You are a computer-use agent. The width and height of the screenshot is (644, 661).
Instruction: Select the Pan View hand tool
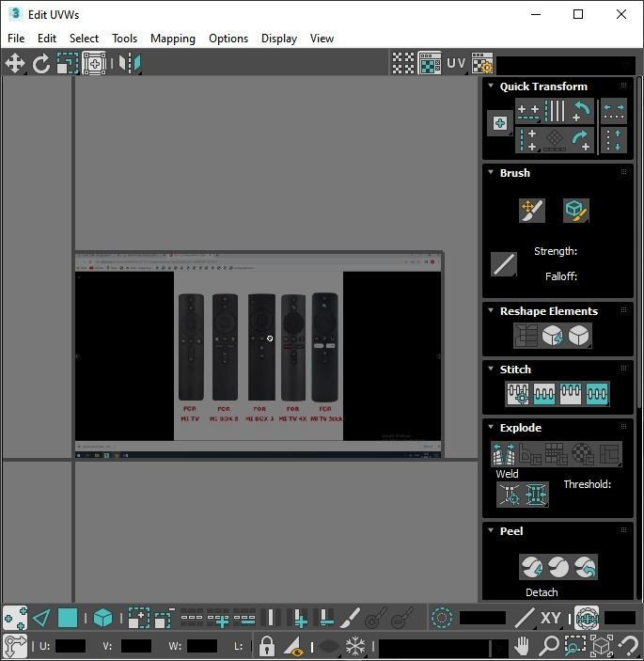point(522,646)
